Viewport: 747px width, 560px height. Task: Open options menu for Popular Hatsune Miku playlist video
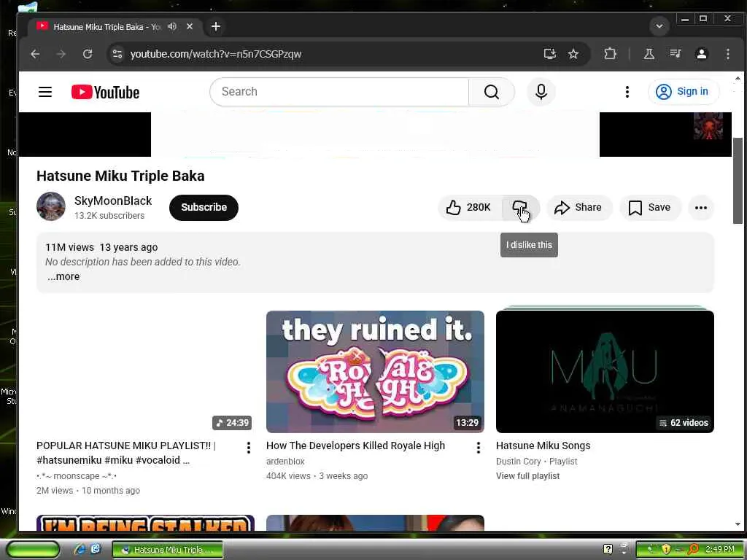[248, 447]
